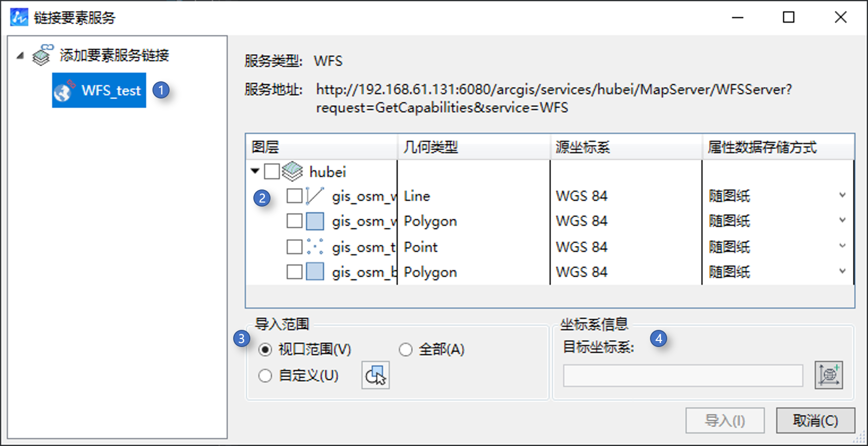Click the layers-with-link icon beside 添加要素服务链接
868x446 pixels.
coord(43,55)
